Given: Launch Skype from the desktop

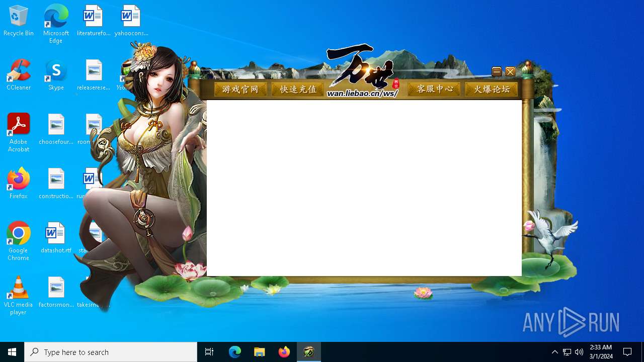Looking at the screenshot, I should pyautogui.click(x=56, y=75).
